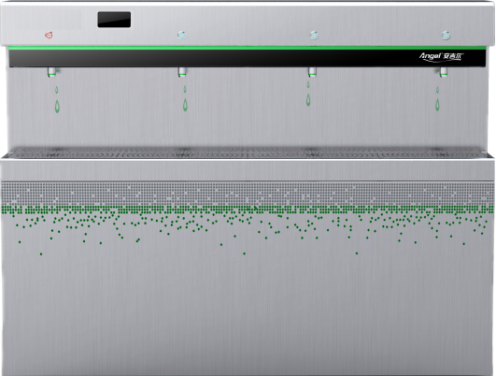Click the large droplet under the red-button faucet
496x376 pixels.
click(x=57, y=106)
